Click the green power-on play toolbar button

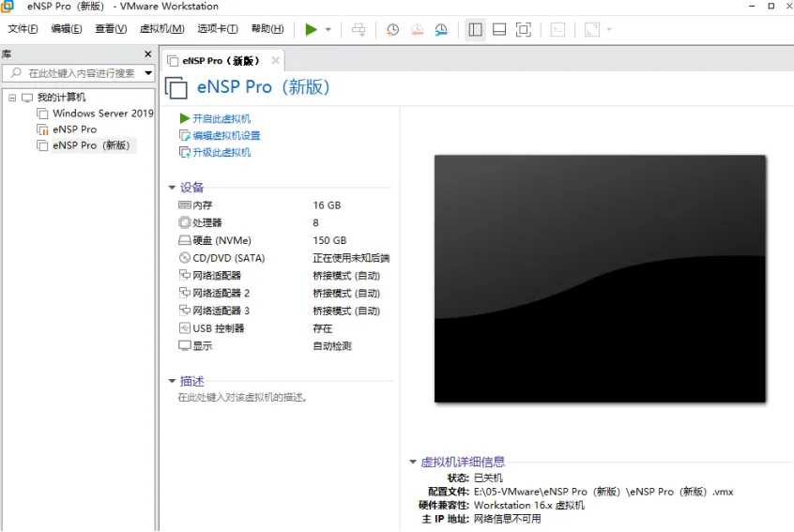click(311, 29)
